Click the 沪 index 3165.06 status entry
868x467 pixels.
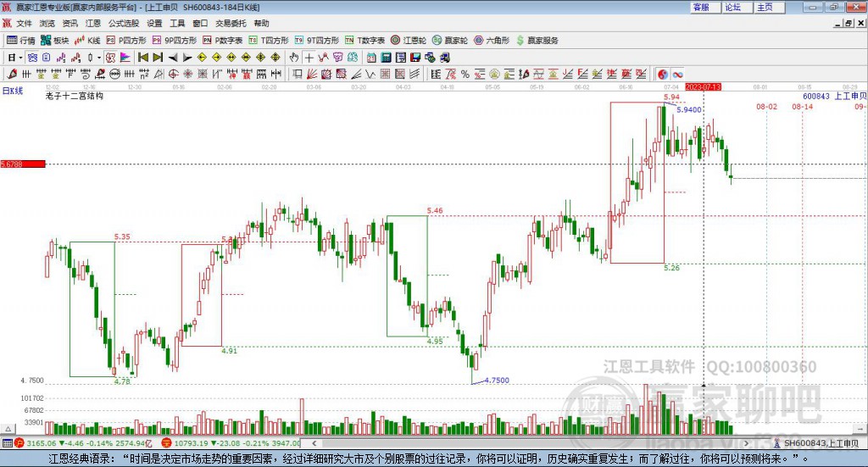83,443
